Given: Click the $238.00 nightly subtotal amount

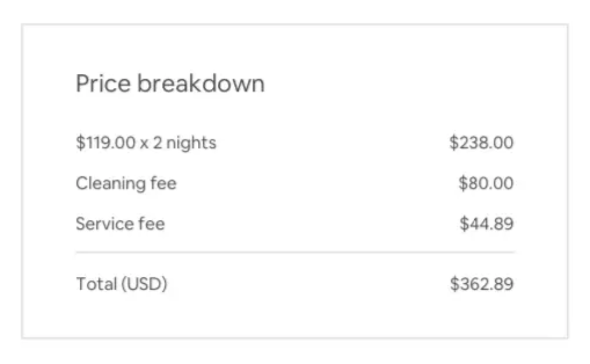Looking at the screenshot, I should (x=481, y=142).
